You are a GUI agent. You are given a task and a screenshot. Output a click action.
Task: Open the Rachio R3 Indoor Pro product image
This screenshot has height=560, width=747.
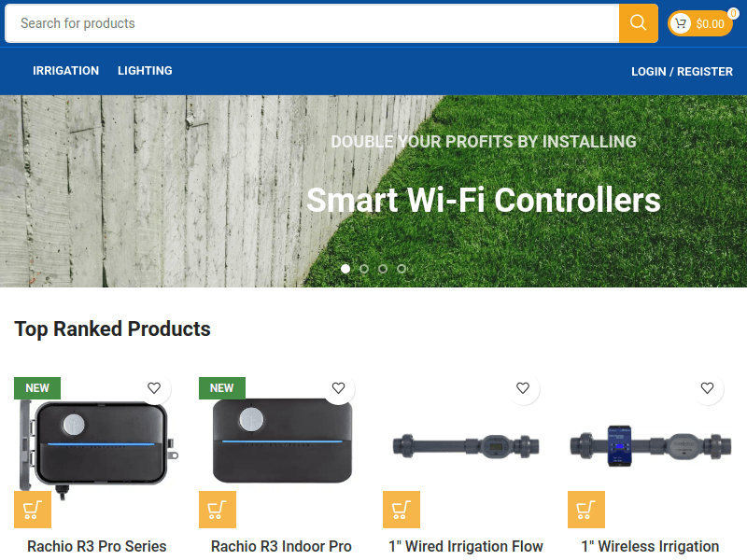point(282,441)
